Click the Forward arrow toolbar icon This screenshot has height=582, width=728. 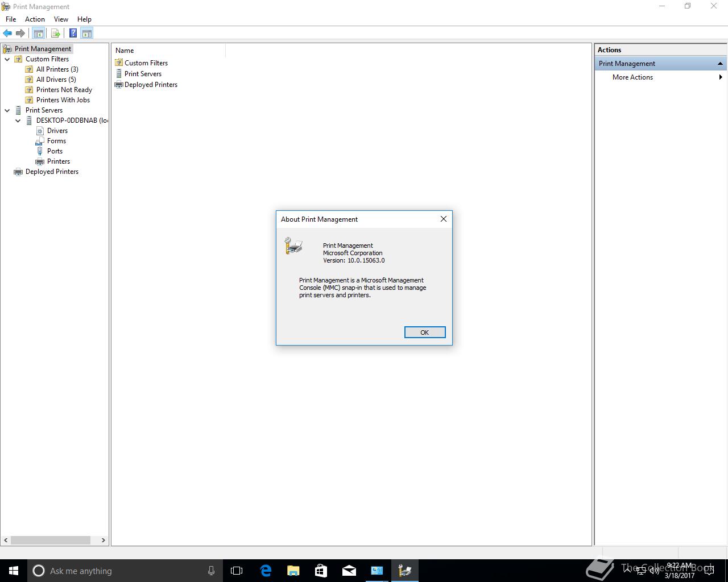(x=20, y=34)
